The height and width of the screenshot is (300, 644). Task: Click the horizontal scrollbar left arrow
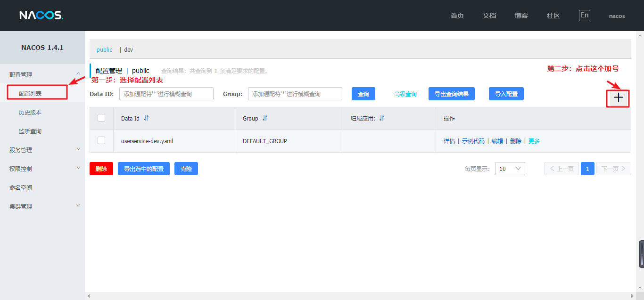[x=89, y=296]
